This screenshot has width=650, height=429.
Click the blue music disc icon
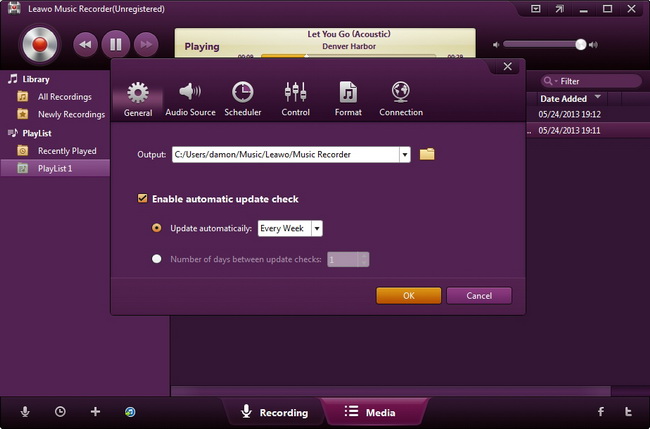pyautogui.click(x=130, y=412)
